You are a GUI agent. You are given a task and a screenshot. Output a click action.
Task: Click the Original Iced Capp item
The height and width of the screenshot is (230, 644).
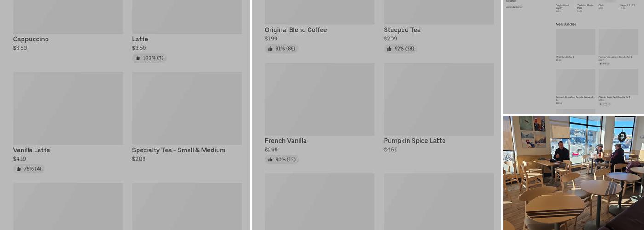pyautogui.click(x=562, y=6)
